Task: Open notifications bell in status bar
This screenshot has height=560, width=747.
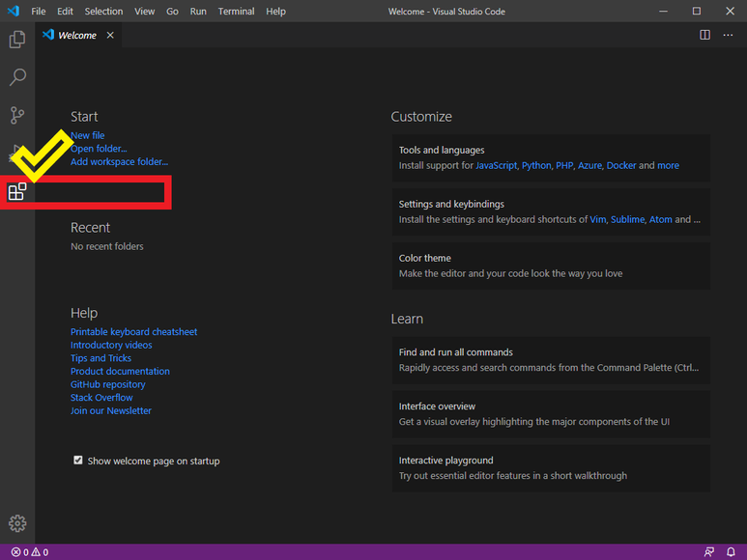Action: click(731, 552)
